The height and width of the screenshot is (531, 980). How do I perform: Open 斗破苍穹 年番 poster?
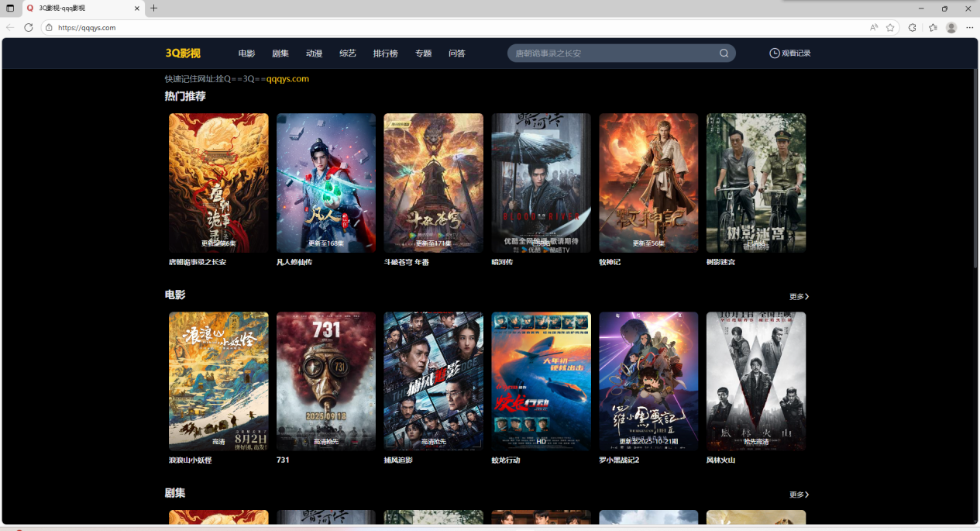click(433, 183)
